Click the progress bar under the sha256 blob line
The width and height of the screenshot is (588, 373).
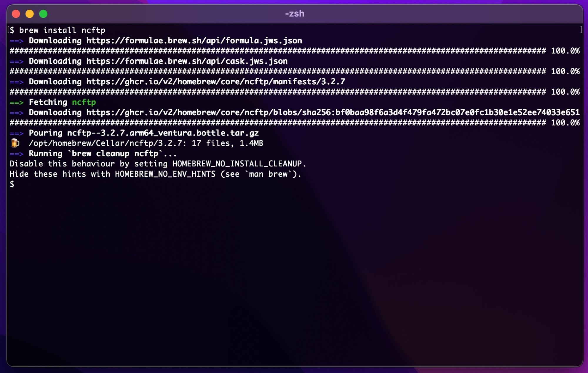[x=278, y=123]
